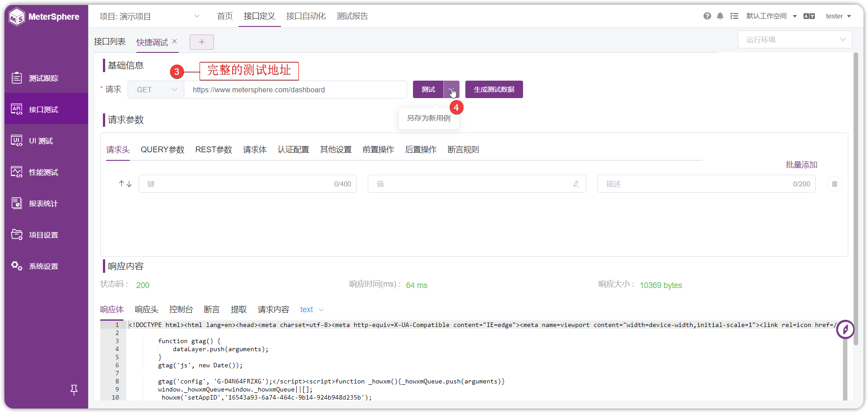Open the tester user menu
This screenshot has height=413, width=868.
coord(838,16)
